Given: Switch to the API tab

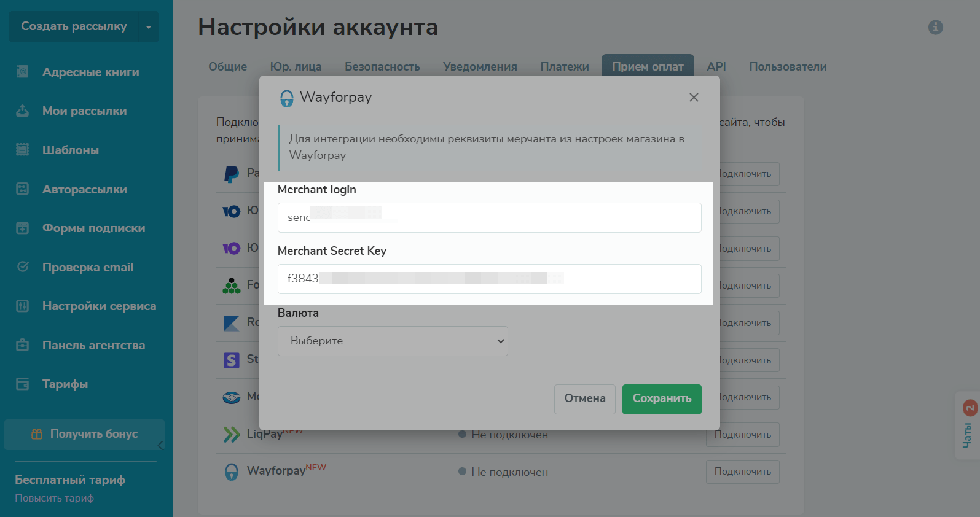Looking at the screenshot, I should coord(716,66).
